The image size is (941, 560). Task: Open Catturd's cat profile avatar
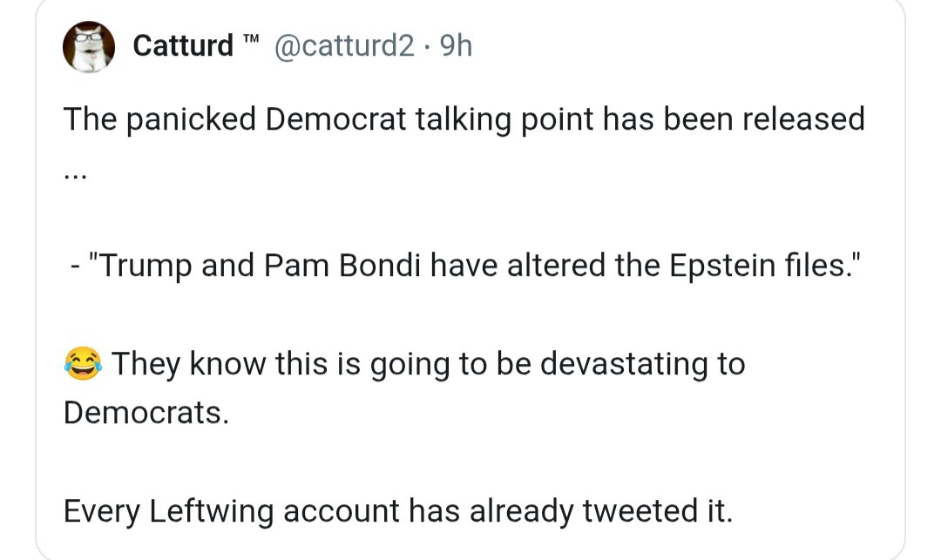[x=89, y=46]
